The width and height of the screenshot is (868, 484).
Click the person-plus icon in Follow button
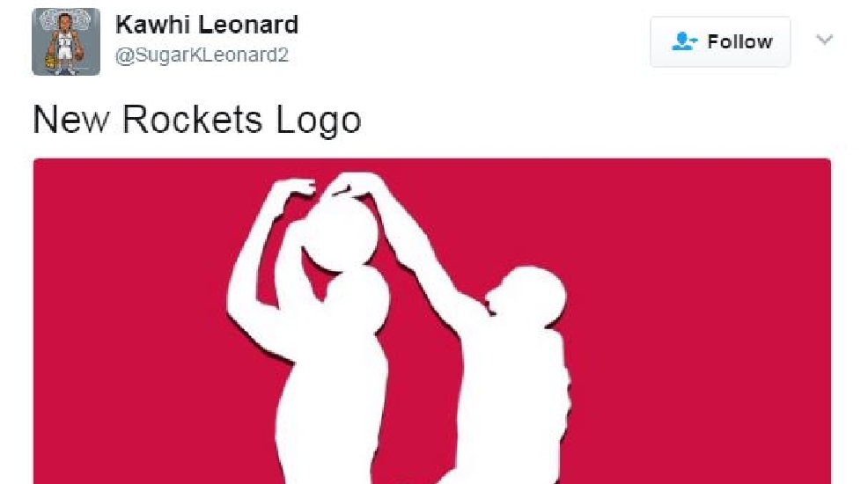pos(684,41)
